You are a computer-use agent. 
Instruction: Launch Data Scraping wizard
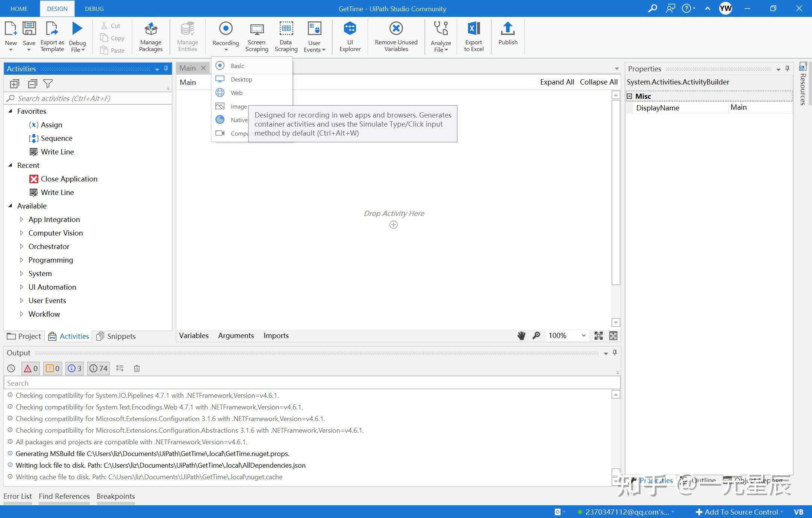pyautogui.click(x=286, y=36)
